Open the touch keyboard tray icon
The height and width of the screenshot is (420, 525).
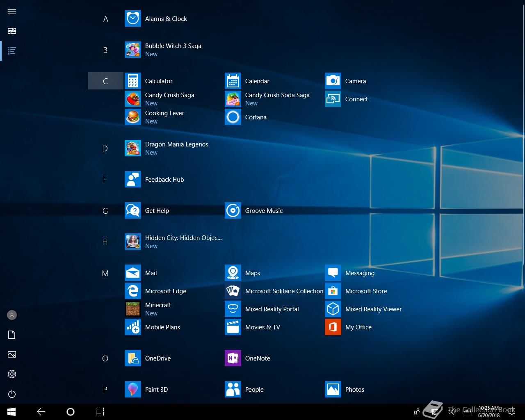point(467,412)
